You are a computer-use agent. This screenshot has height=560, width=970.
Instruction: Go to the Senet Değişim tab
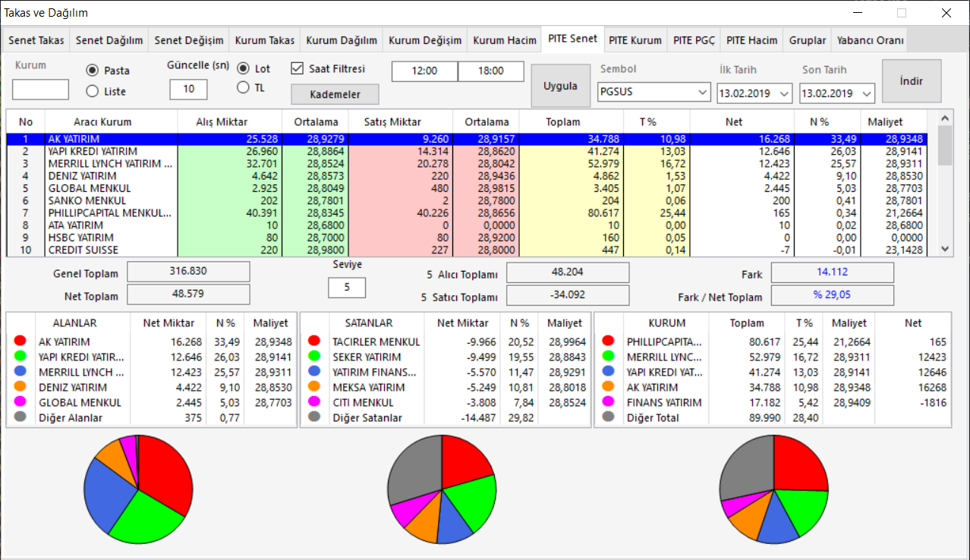(x=189, y=40)
